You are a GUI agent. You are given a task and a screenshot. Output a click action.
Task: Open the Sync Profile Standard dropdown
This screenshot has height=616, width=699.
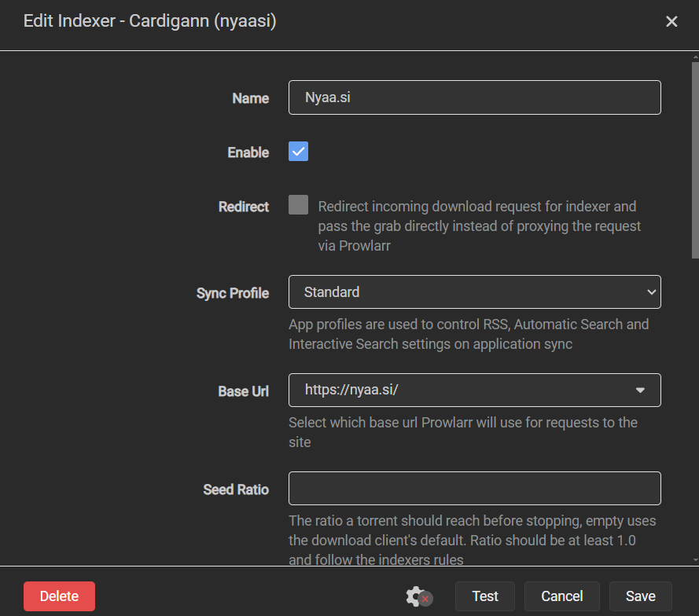[x=474, y=291]
